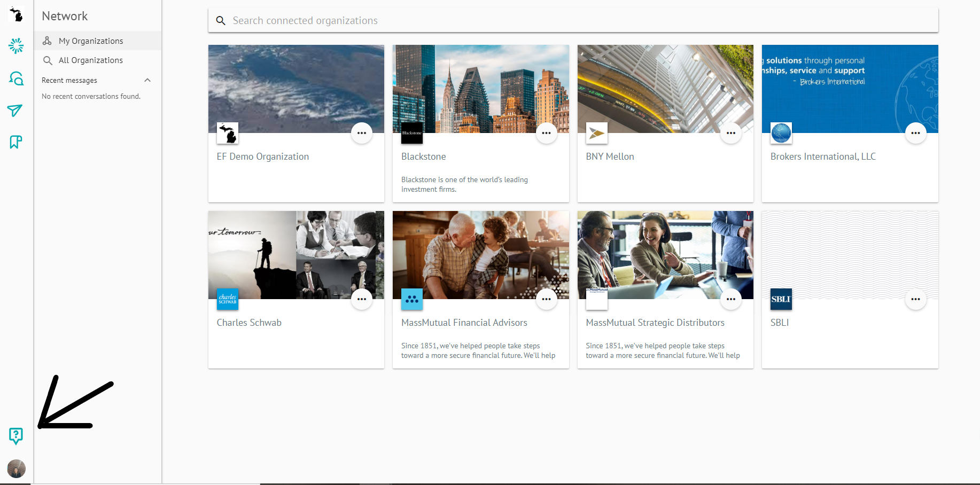The width and height of the screenshot is (980, 485).
Task: Open the teal starburst dashboard icon
Action: coord(16,46)
